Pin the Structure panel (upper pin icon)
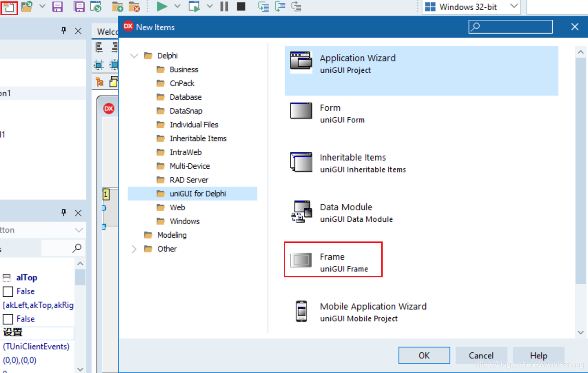588x373 pixels. 64,31
